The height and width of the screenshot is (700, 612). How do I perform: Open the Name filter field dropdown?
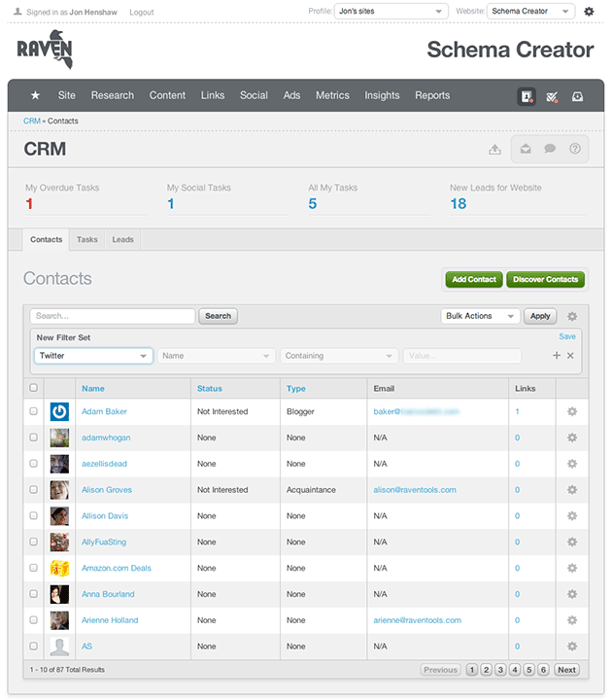217,356
